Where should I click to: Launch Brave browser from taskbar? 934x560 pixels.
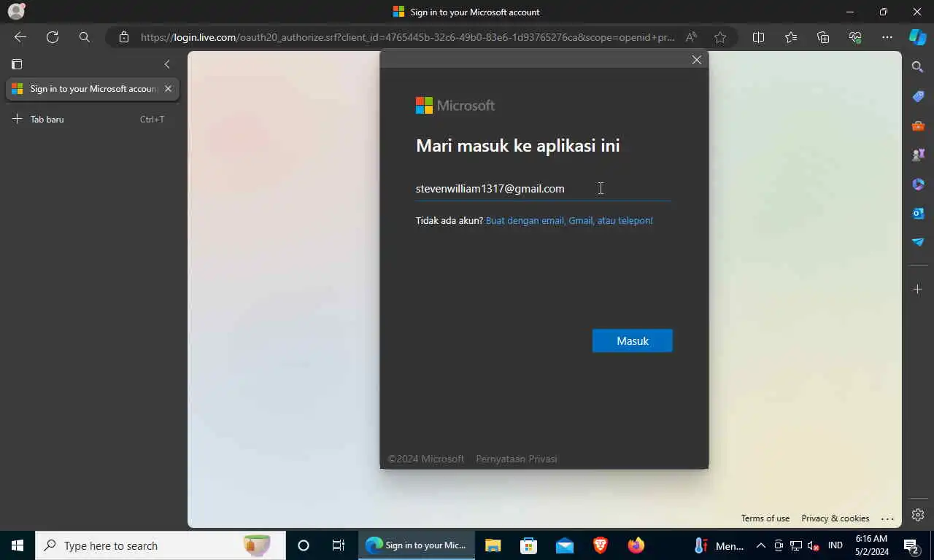(601, 545)
